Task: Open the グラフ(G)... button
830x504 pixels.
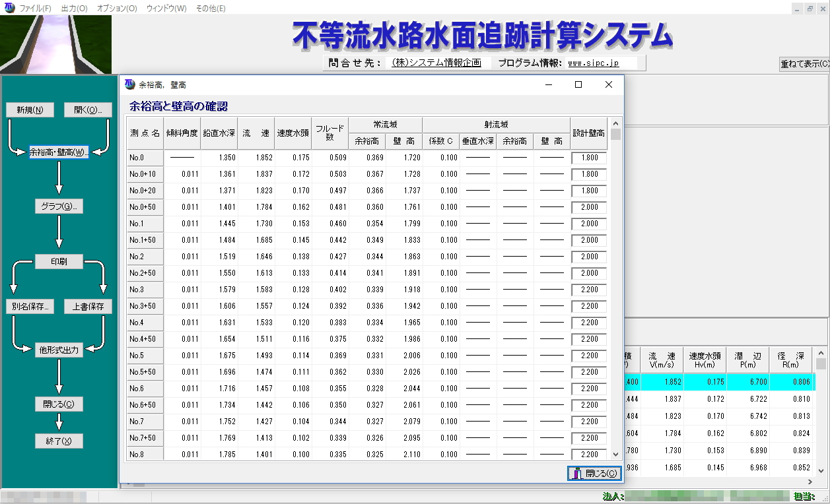Action: 59,206
